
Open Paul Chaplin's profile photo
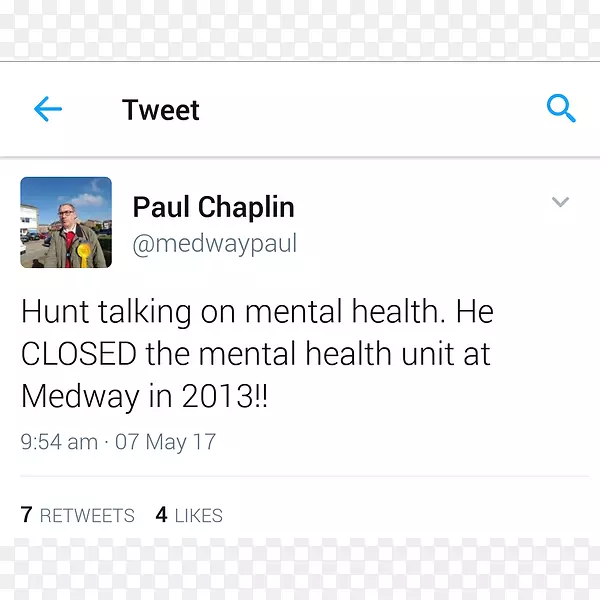click(x=66, y=222)
